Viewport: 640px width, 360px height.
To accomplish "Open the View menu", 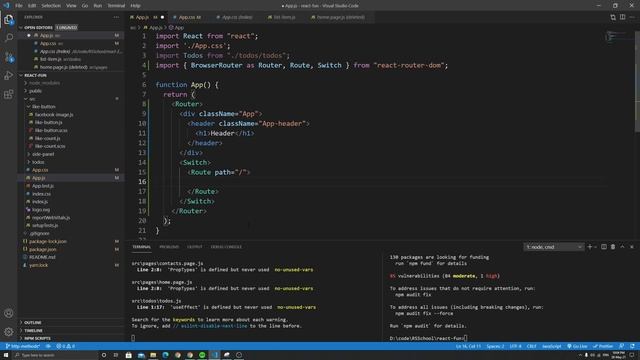I will (x=71, y=6).
